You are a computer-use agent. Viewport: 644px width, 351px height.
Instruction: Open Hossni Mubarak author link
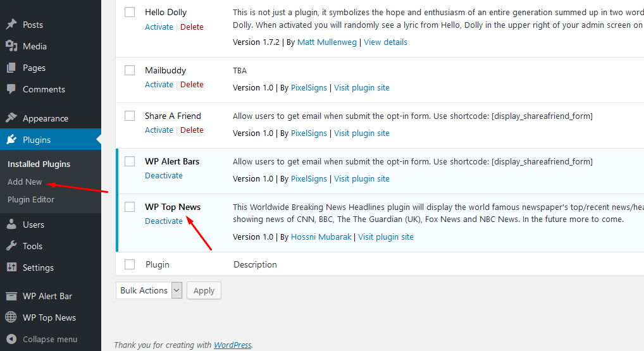321,237
